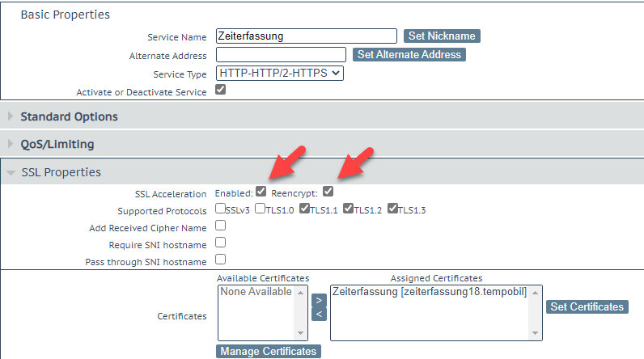Screen dimensions: 644x359
Task: Toggle Activate or Deactivate Service checkbox
Action: click(x=220, y=91)
